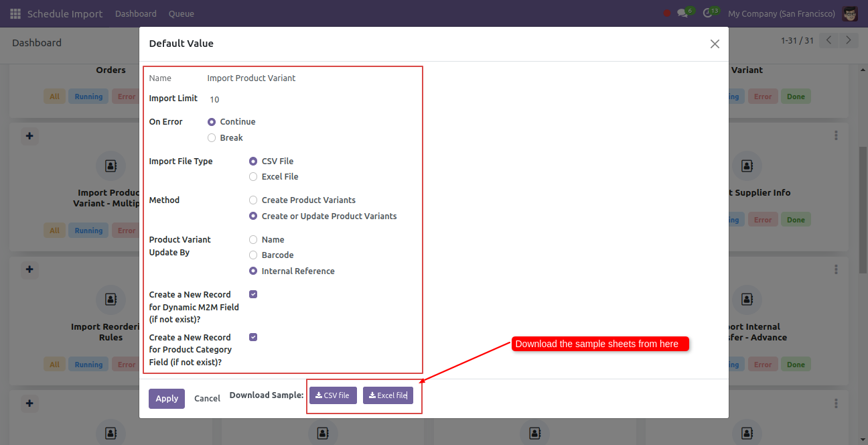The height and width of the screenshot is (445, 868).
Task: Filter Done on the Variant card
Action: (796, 97)
